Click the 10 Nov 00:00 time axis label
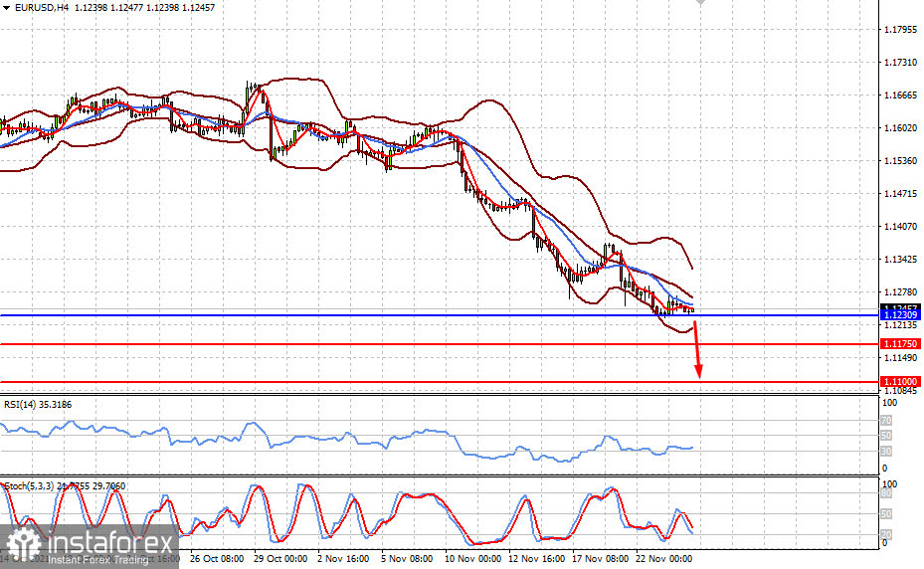This screenshot has width=924, height=569. pos(473,559)
